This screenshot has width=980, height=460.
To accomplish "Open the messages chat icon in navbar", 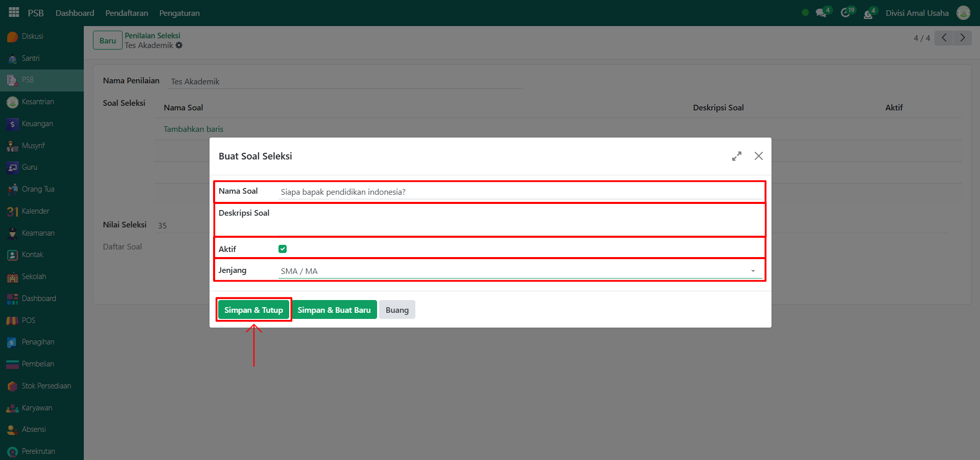I will click(821, 13).
